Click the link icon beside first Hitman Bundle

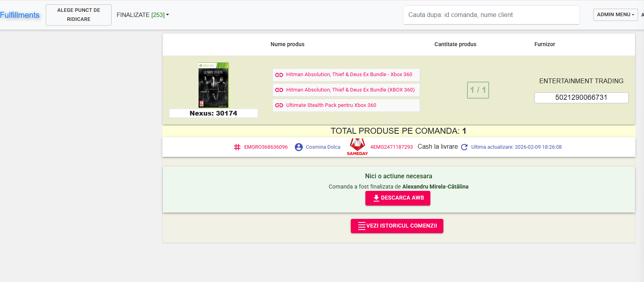279,75
